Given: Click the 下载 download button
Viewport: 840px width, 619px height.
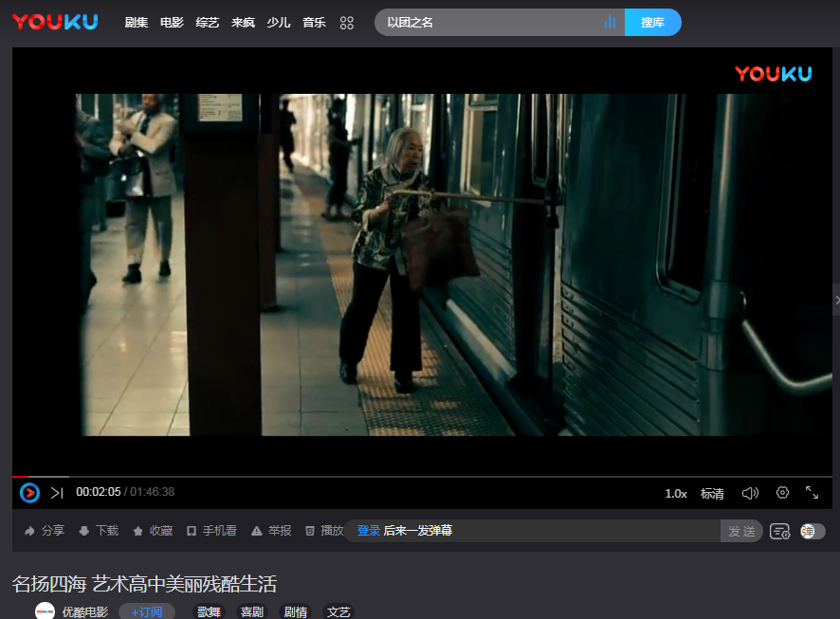Looking at the screenshot, I should 99,531.
